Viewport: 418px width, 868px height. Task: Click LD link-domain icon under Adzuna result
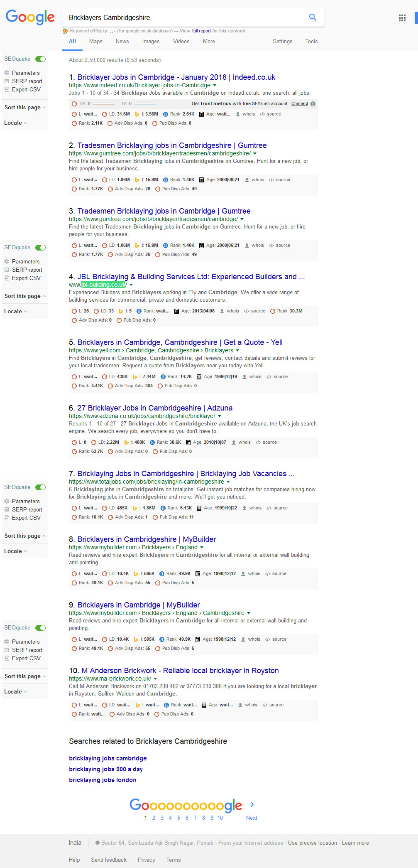(x=94, y=443)
